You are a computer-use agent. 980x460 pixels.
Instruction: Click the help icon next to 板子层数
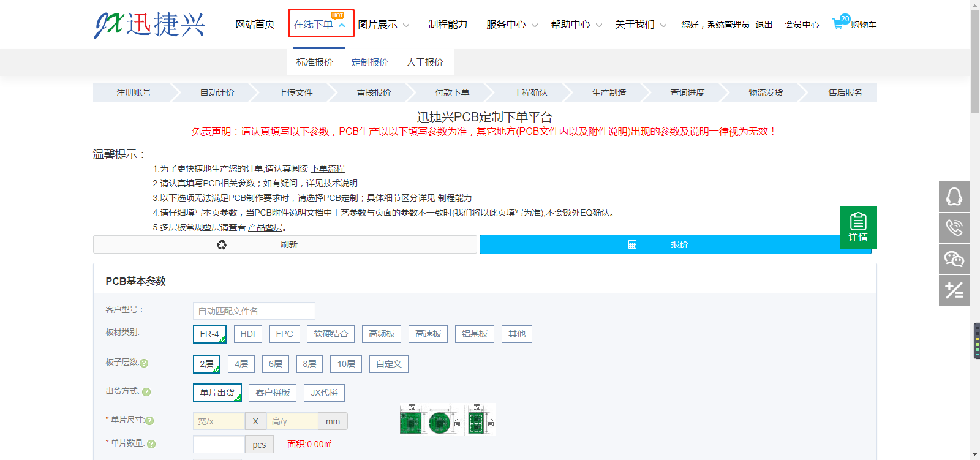(x=144, y=363)
